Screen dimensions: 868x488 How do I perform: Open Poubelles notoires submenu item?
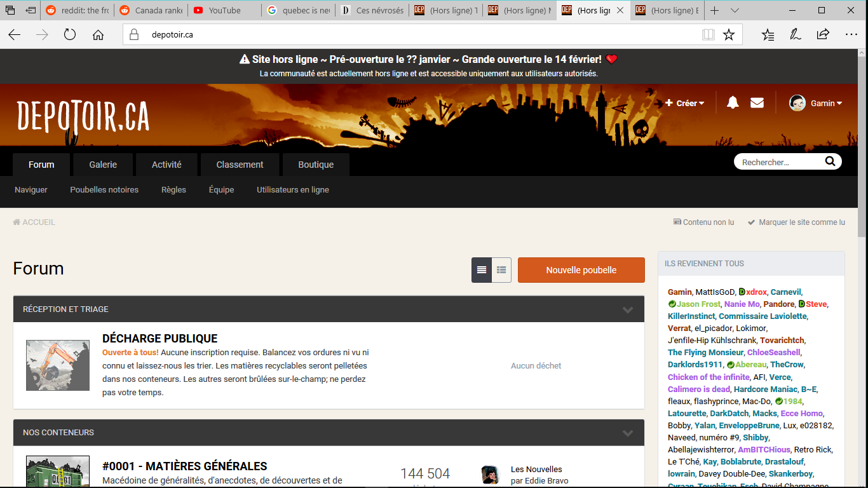click(104, 190)
